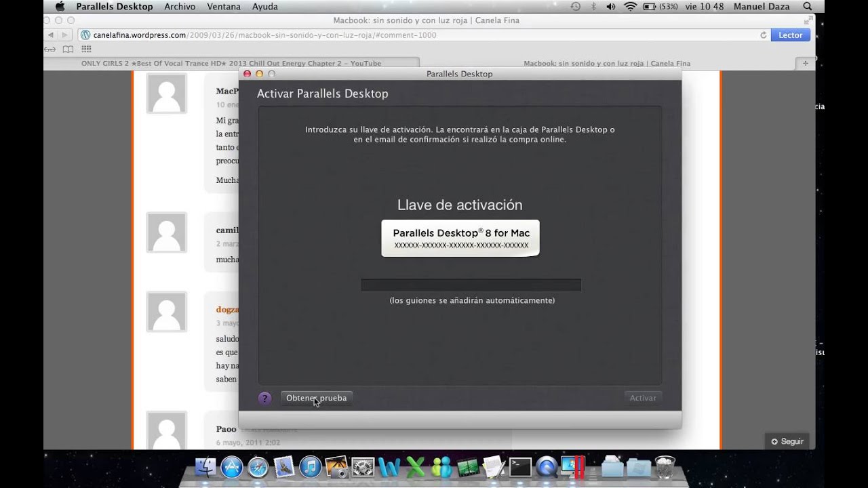
Task: Click the Bluetooth icon in menu bar
Action: pyautogui.click(x=593, y=6)
